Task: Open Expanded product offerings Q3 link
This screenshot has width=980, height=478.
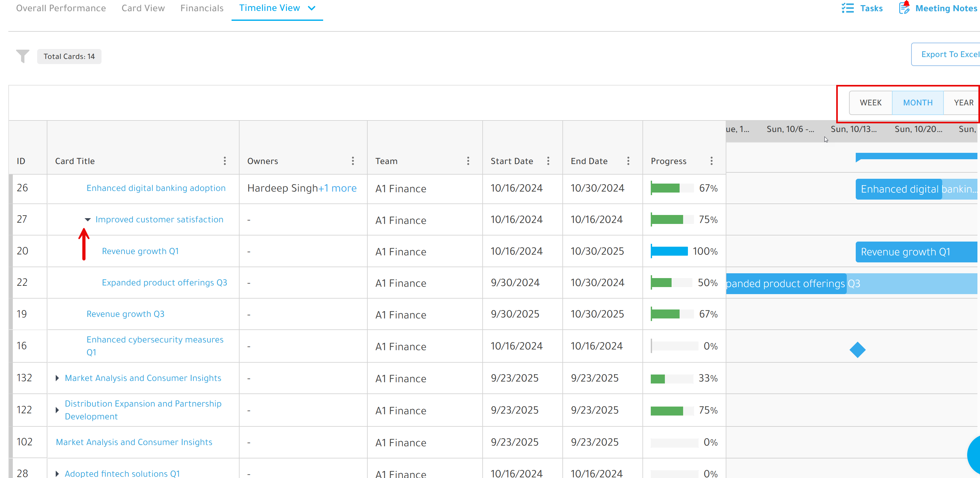Action: pyautogui.click(x=164, y=282)
